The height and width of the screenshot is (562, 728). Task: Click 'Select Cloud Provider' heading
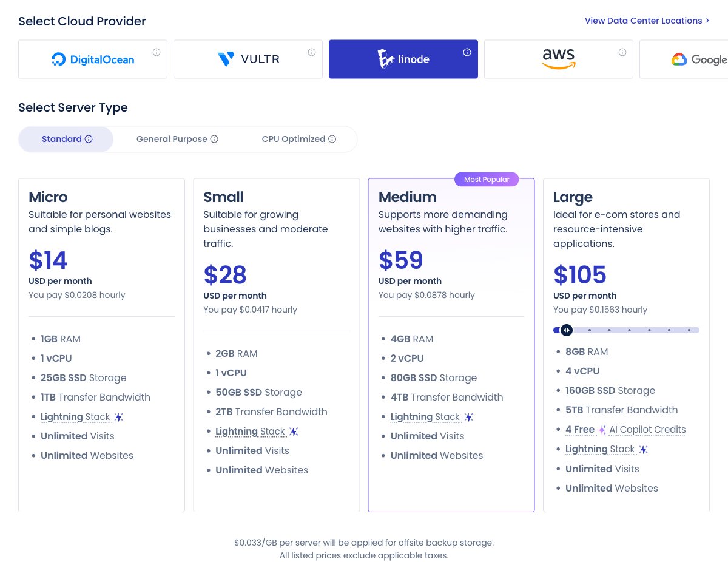pyautogui.click(x=82, y=21)
